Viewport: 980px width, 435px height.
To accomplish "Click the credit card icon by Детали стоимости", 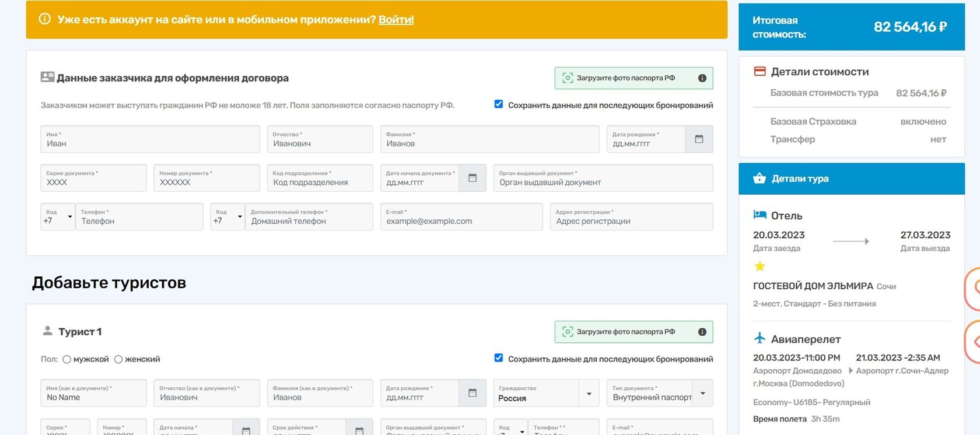I will [x=759, y=72].
